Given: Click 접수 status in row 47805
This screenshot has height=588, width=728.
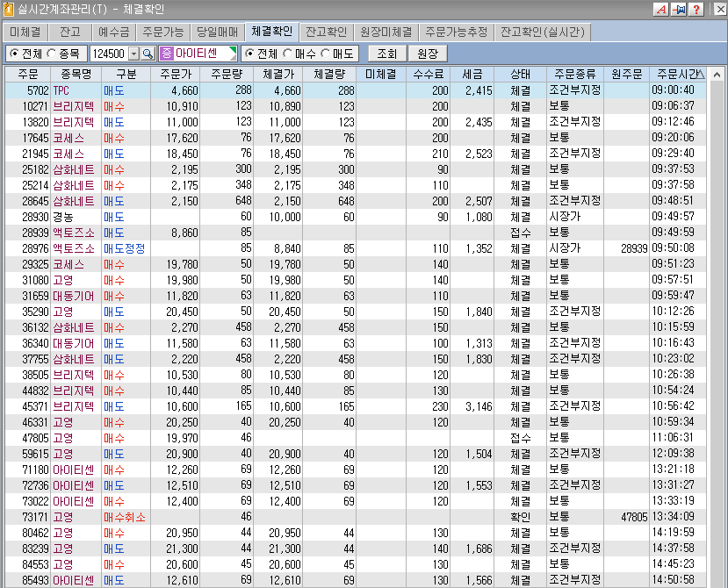Looking at the screenshot, I should [x=521, y=438].
